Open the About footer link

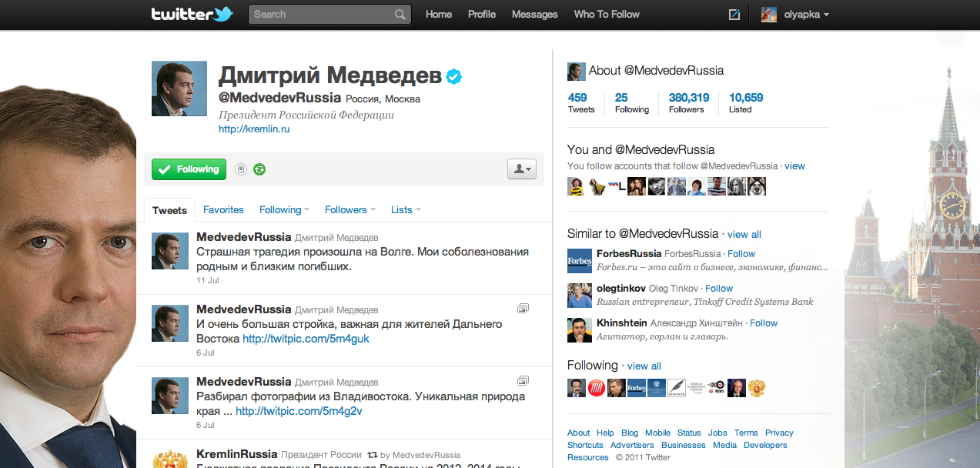tap(578, 433)
